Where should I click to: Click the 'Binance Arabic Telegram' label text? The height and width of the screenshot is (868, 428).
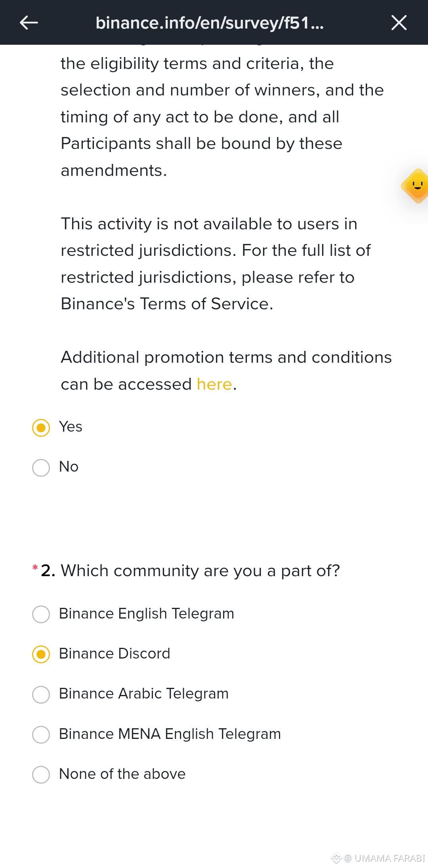[144, 694]
